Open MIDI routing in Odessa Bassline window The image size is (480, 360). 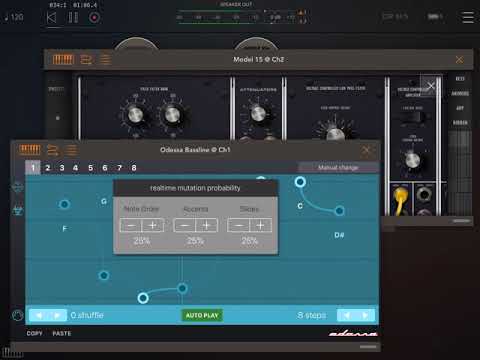click(53, 150)
